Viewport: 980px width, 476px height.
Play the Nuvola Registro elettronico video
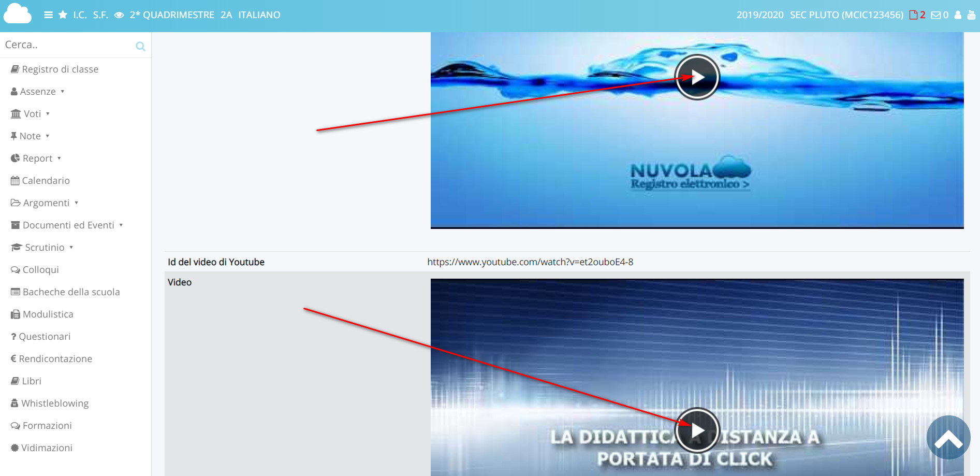[x=697, y=77]
